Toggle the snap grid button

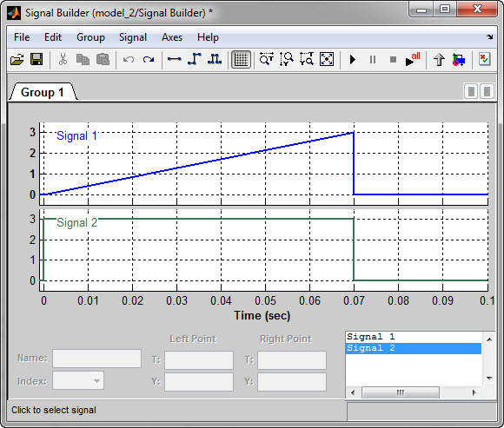241,59
